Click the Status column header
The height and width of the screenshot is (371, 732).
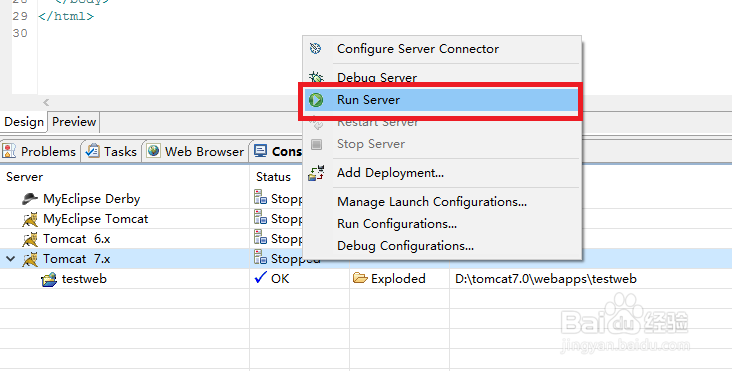(273, 177)
